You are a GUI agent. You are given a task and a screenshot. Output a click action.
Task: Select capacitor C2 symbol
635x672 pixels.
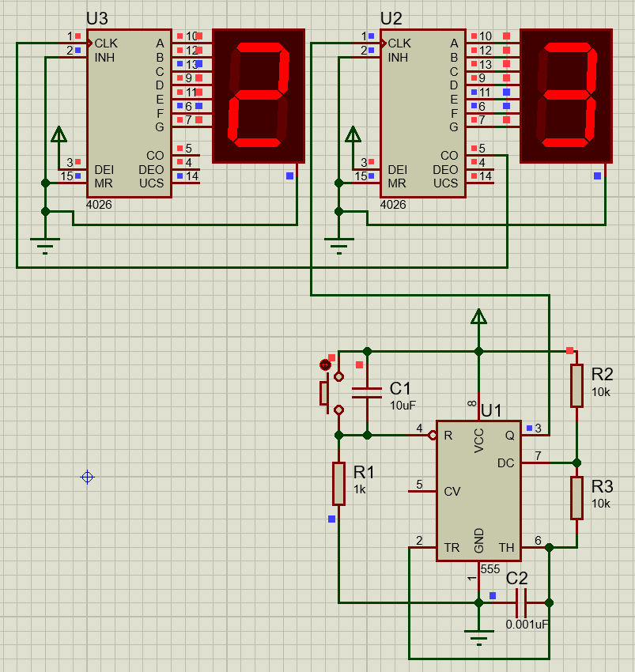point(520,602)
